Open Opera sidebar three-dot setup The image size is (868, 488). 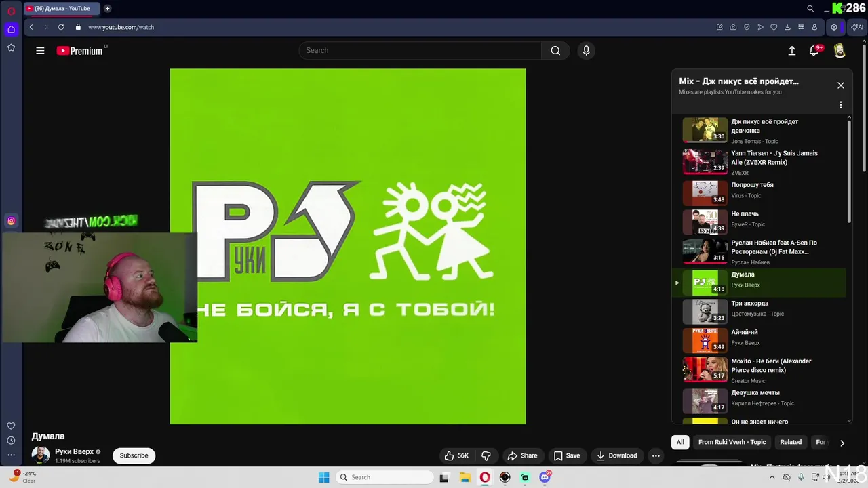[x=11, y=455]
